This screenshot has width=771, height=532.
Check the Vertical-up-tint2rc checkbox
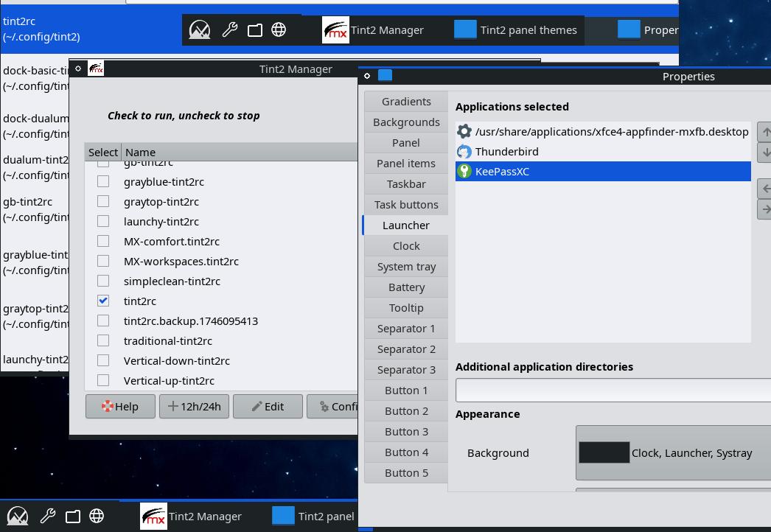pos(103,380)
